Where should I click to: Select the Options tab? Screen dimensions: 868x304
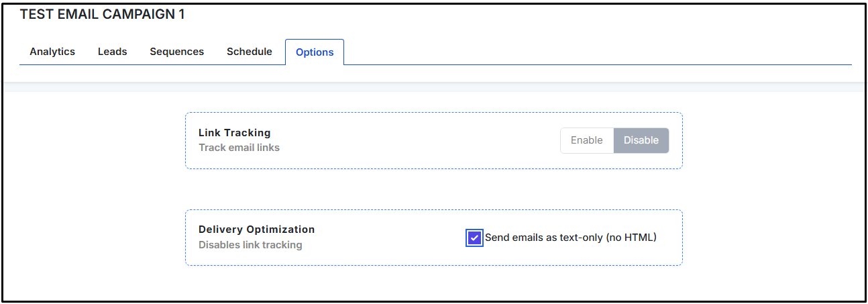click(x=315, y=52)
